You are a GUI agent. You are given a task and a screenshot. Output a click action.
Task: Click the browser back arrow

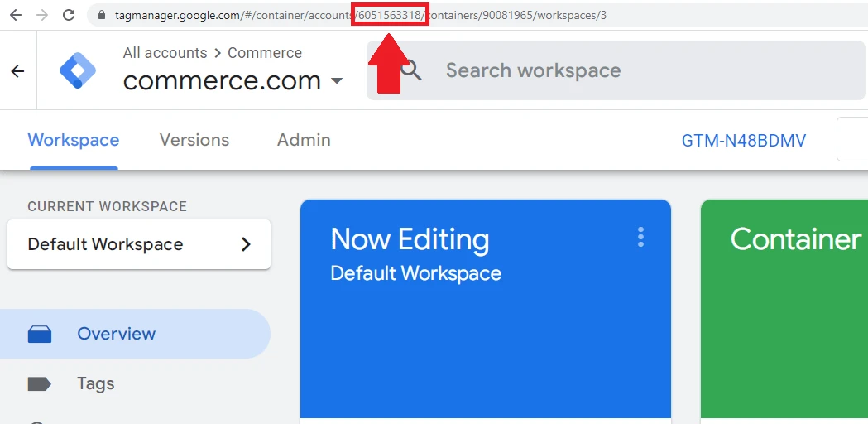pos(17,15)
